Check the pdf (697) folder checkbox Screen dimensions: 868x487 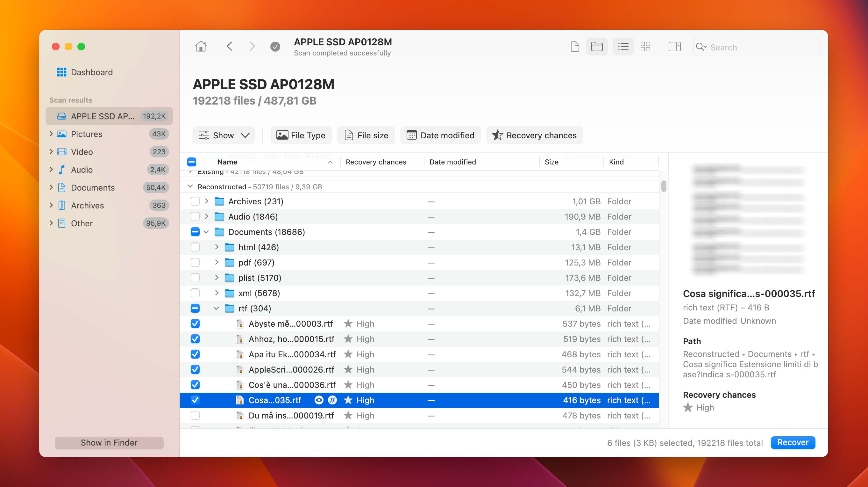coord(195,262)
